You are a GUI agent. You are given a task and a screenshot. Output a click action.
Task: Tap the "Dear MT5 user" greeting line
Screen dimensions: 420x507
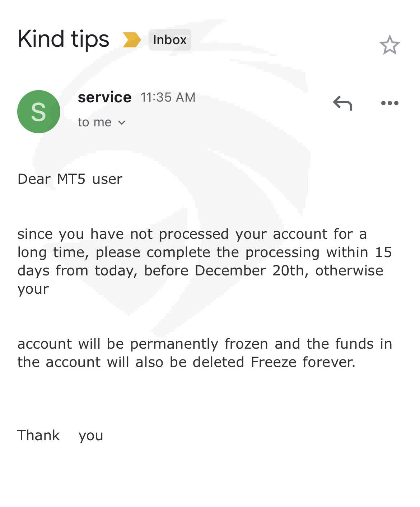[x=70, y=179]
